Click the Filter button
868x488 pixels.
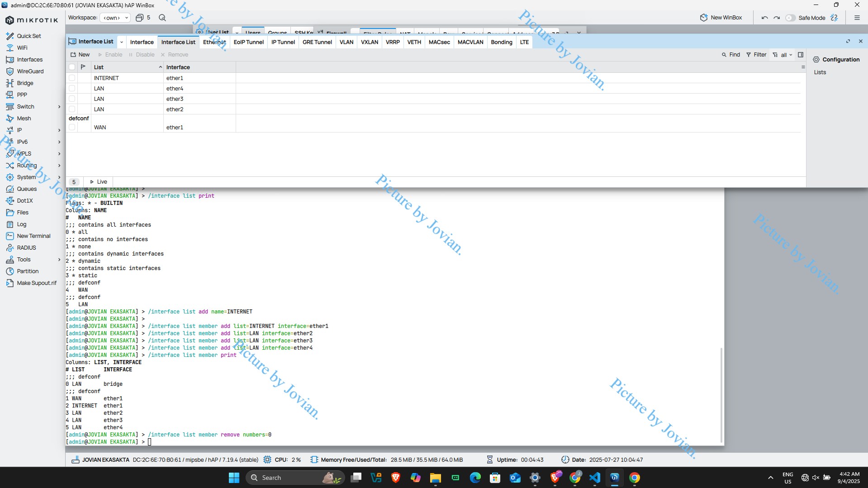coord(756,55)
